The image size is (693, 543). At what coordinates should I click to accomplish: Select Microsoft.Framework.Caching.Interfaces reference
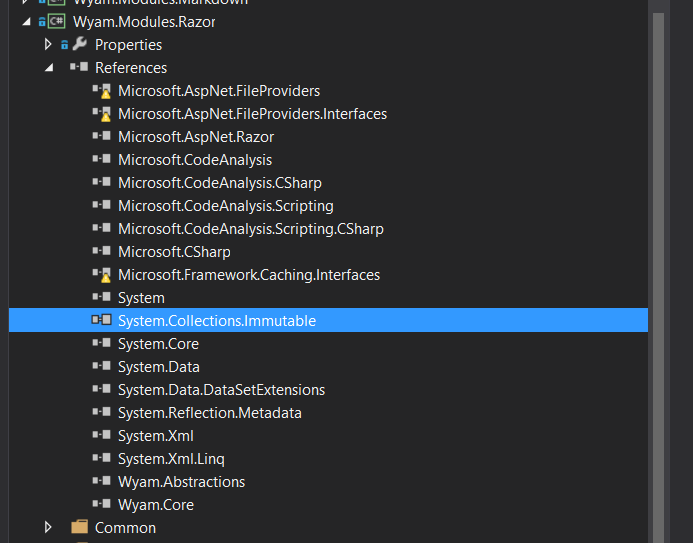[249, 274]
